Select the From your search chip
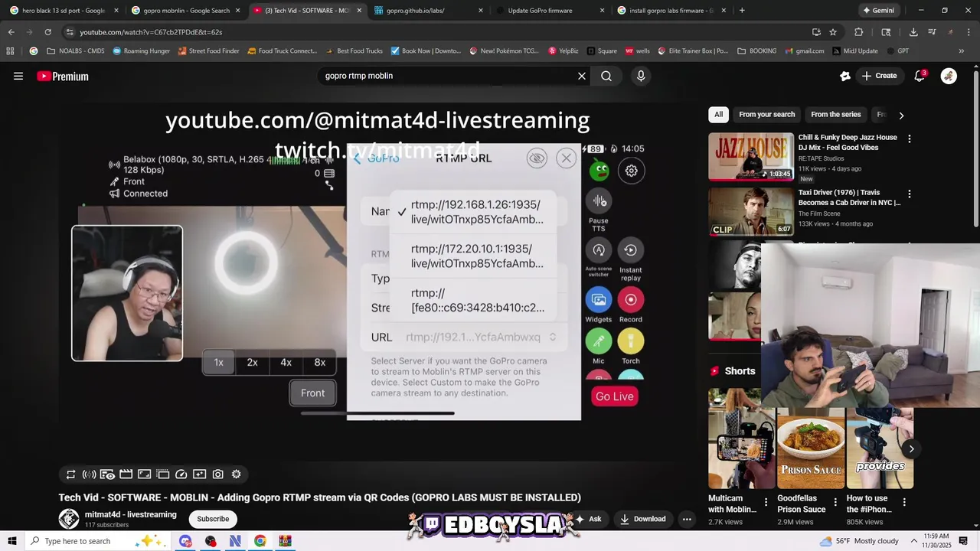The height and width of the screenshot is (551, 980). 766,115
